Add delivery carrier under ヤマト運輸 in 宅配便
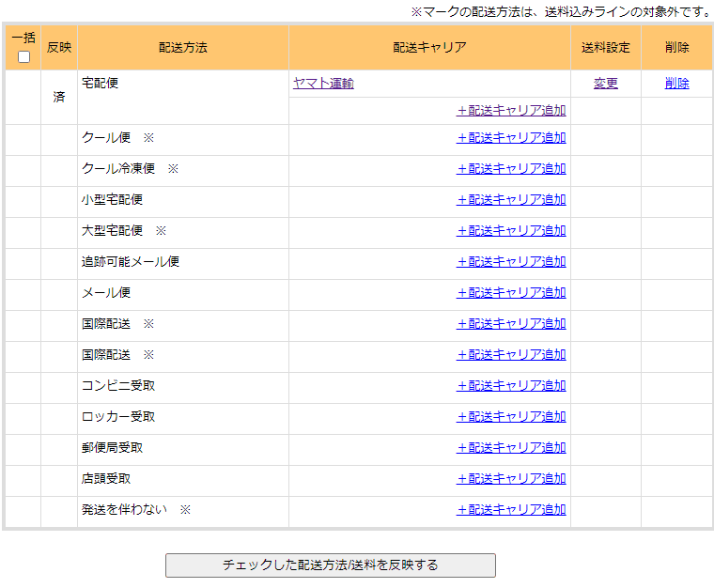The height and width of the screenshot is (588, 714). pos(511,111)
